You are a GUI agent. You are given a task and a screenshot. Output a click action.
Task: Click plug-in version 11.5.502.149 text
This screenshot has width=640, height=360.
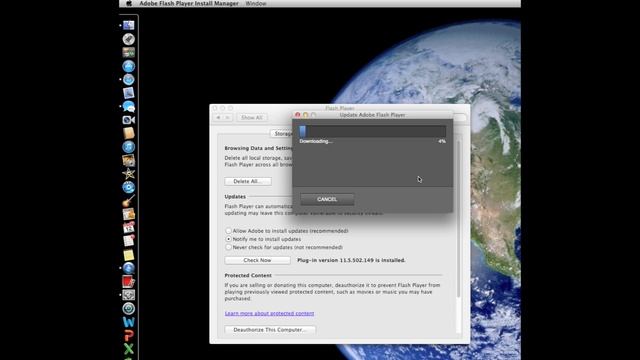pos(351,260)
